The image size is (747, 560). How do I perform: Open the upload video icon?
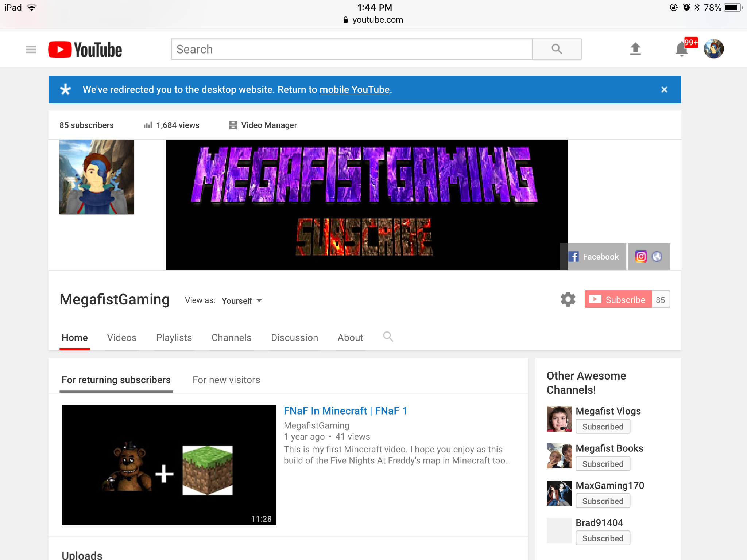tap(635, 49)
